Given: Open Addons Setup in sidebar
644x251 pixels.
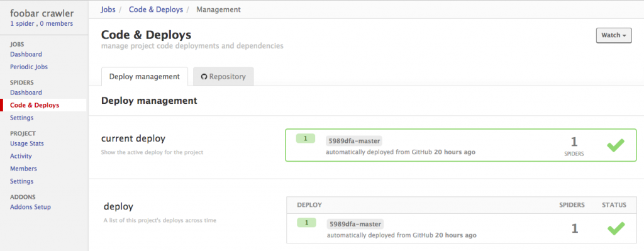Looking at the screenshot, I should [30, 207].
